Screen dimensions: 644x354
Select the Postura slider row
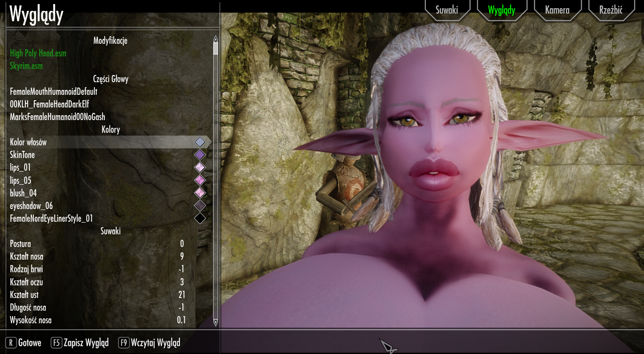tap(108, 244)
